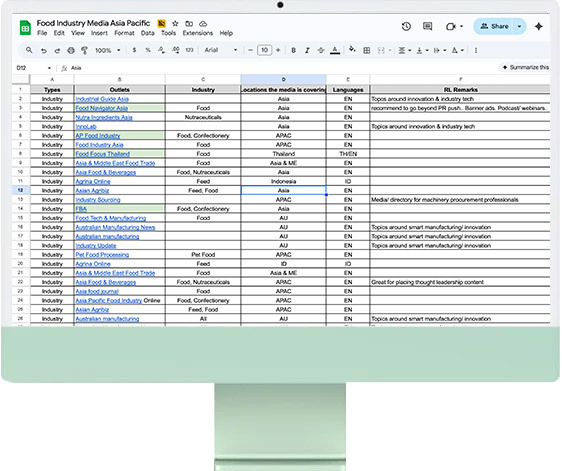Open the zoom 100% dropdown
562x471 pixels.
coord(107,51)
